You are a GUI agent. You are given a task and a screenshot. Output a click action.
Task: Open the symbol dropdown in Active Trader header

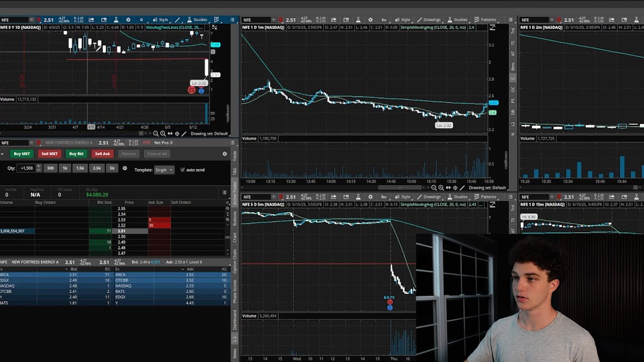32,143
